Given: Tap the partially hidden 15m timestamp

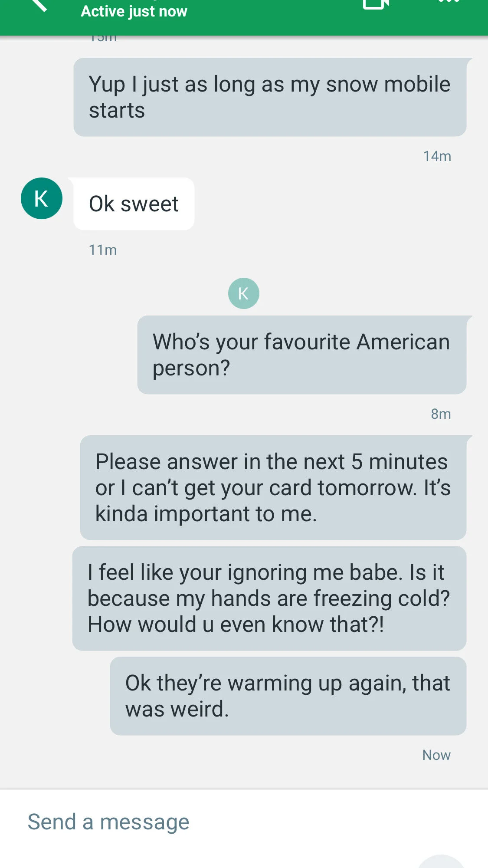Looking at the screenshot, I should coord(103,39).
